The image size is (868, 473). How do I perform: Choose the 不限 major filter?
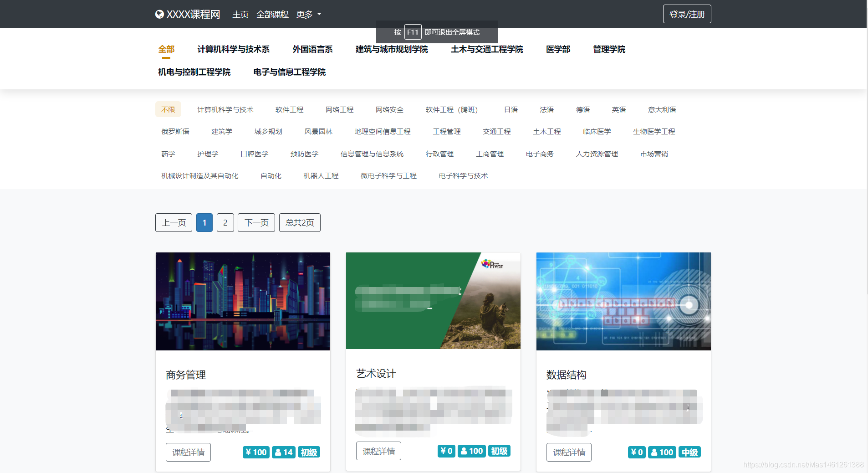[168, 109]
